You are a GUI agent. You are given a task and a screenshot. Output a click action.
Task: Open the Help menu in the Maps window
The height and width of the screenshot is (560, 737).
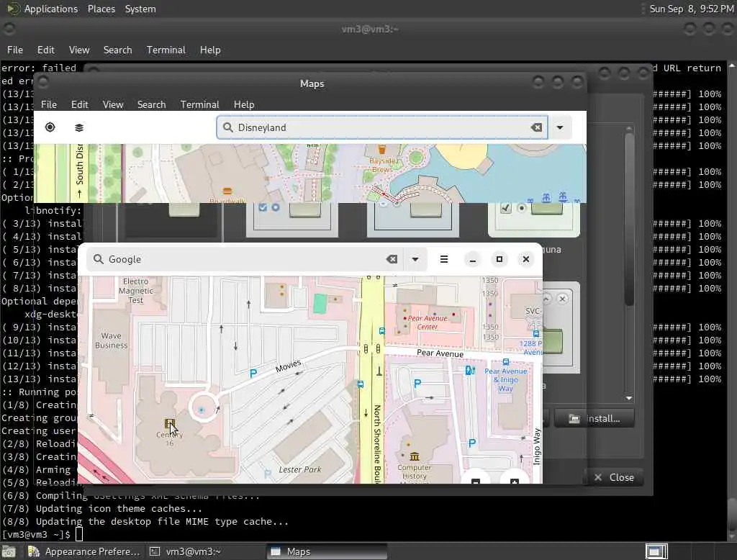click(244, 104)
